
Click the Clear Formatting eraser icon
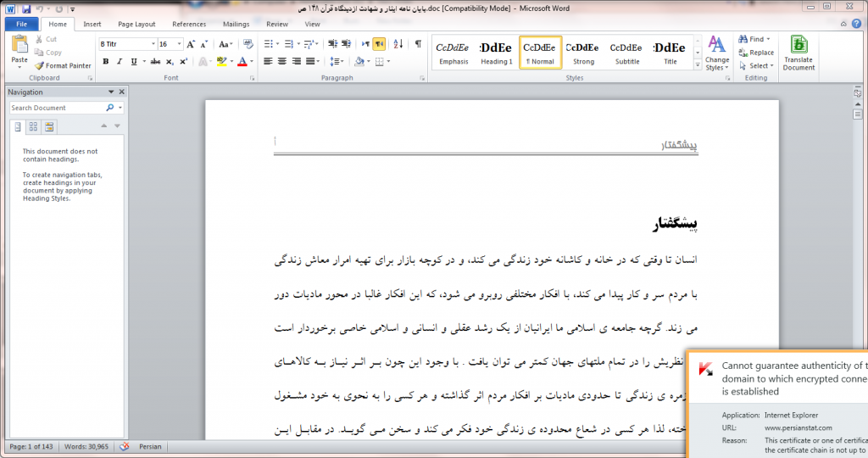pyautogui.click(x=248, y=44)
